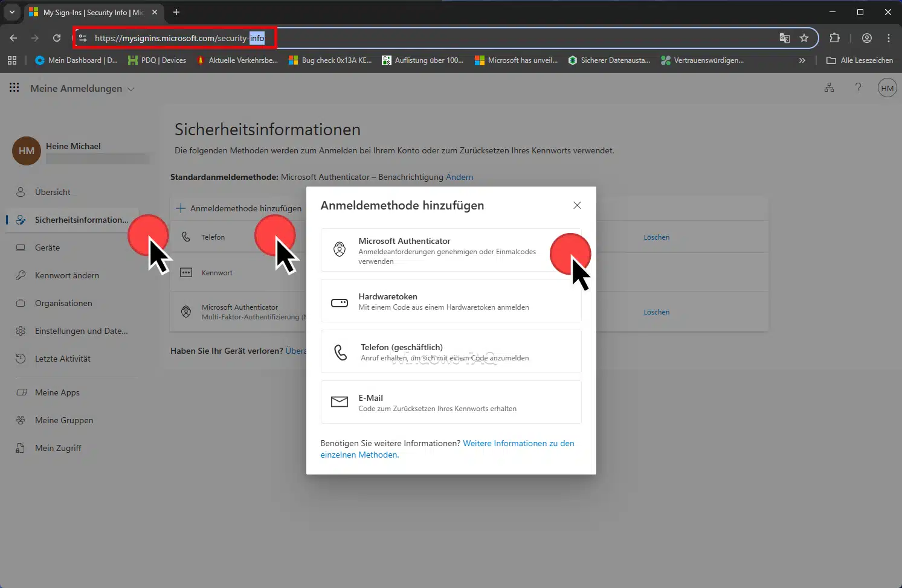Open the help question mark icon
This screenshot has width=902, height=588.
858,88
